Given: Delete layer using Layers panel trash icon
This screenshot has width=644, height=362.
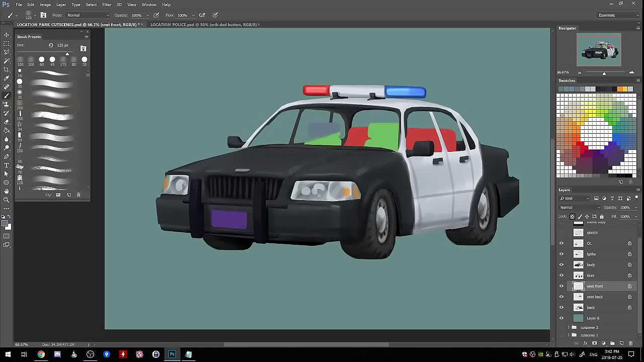Looking at the screenshot, I should [x=630, y=343].
